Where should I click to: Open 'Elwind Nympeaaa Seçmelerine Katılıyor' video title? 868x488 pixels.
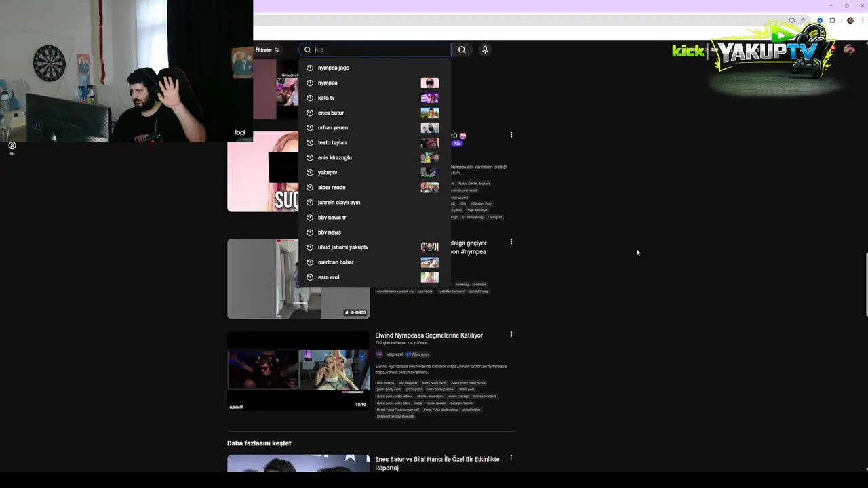[429, 335]
